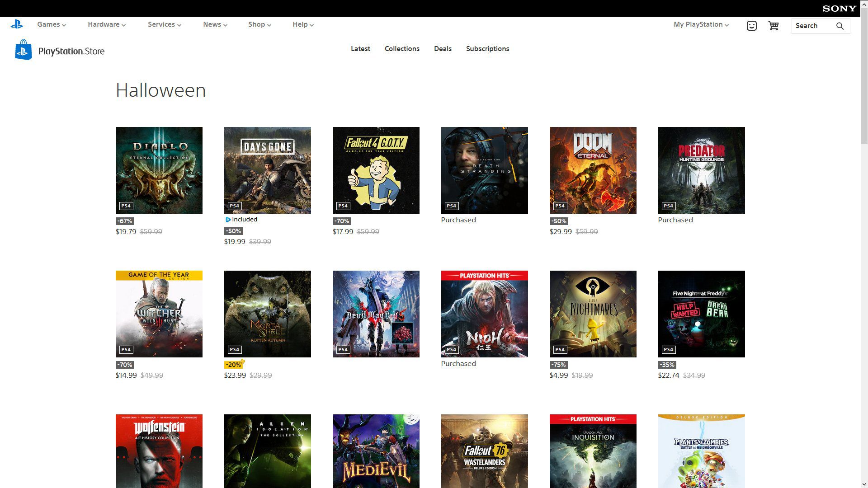Screen dimensions: 868x488
Task: Click the SONY logo in the black bar
Action: point(839,9)
